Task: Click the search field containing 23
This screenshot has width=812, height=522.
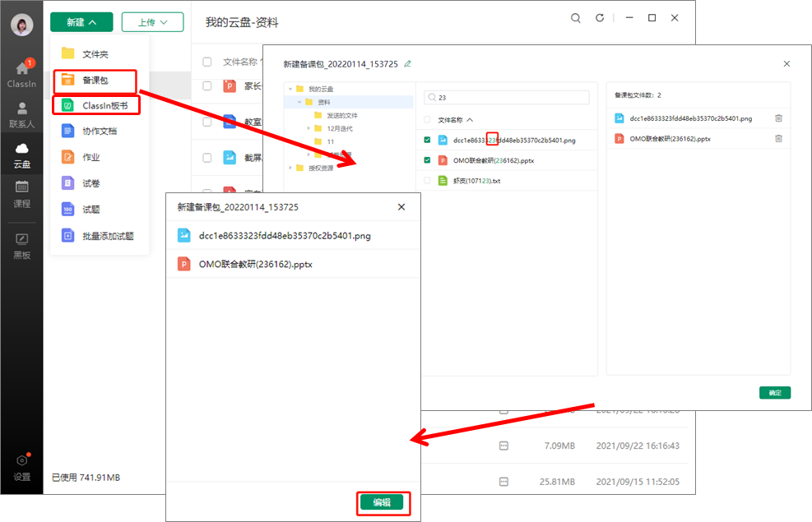Action: point(507,97)
